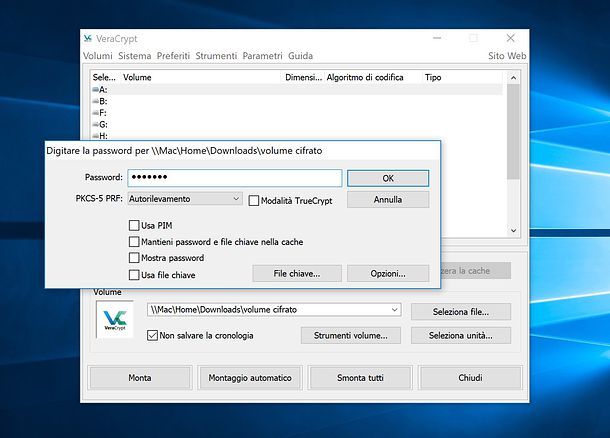The width and height of the screenshot is (610, 438).
Task: Uncheck Non salvare la cronologia
Action: (152, 335)
